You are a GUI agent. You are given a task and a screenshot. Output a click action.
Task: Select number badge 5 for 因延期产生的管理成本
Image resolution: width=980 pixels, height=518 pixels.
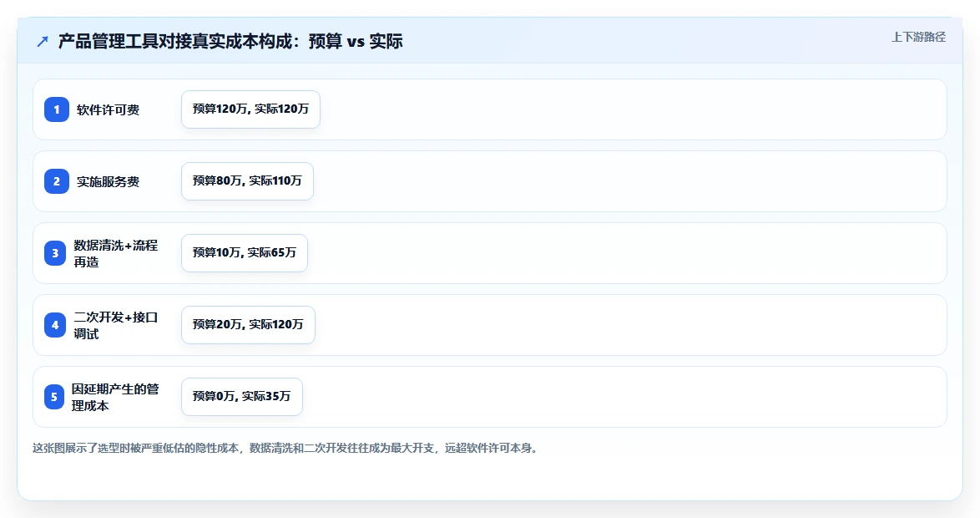coord(53,397)
